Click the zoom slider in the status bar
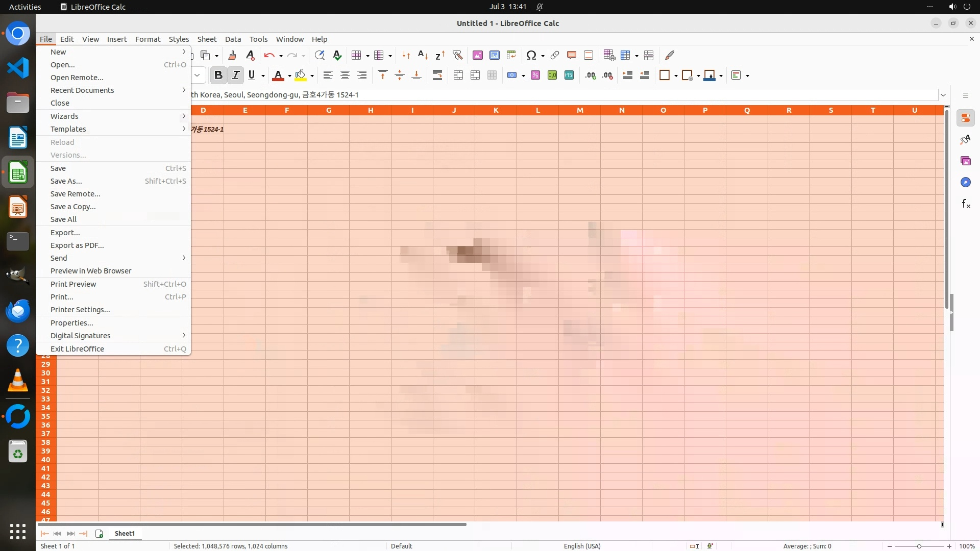Screen dimensions: 980x551 coord(919,546)
